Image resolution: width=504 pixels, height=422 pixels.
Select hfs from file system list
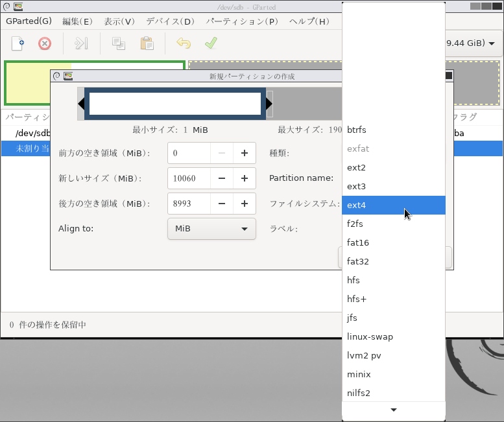tap(394, 280)
